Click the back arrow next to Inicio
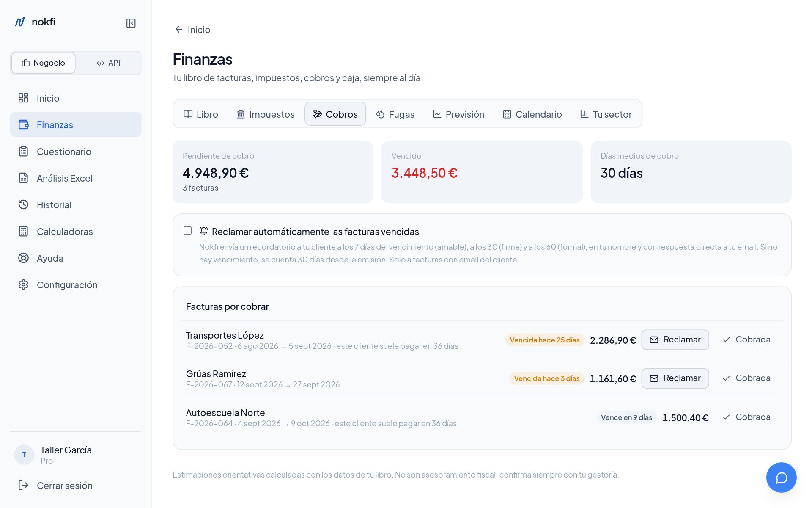Image resolution: width=812 pixels, height=508 pixels. tap(178, 29)
